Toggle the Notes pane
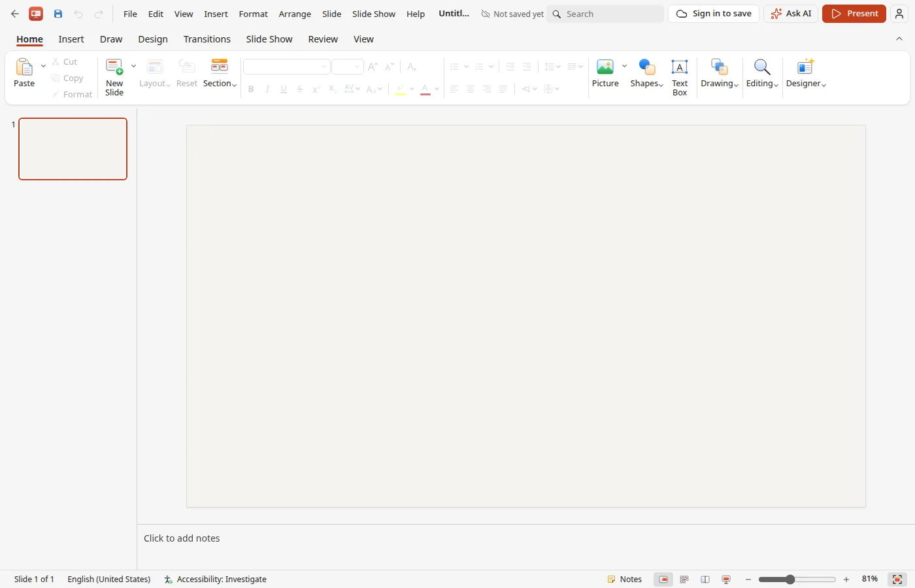Viewport: 915px width, 588px height. pos(625,580)
